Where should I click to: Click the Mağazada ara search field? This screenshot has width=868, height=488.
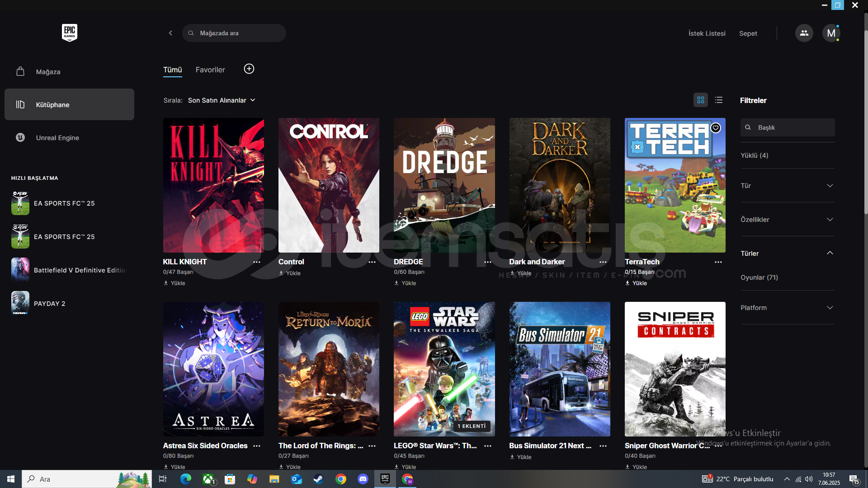(x=234, y=33)
